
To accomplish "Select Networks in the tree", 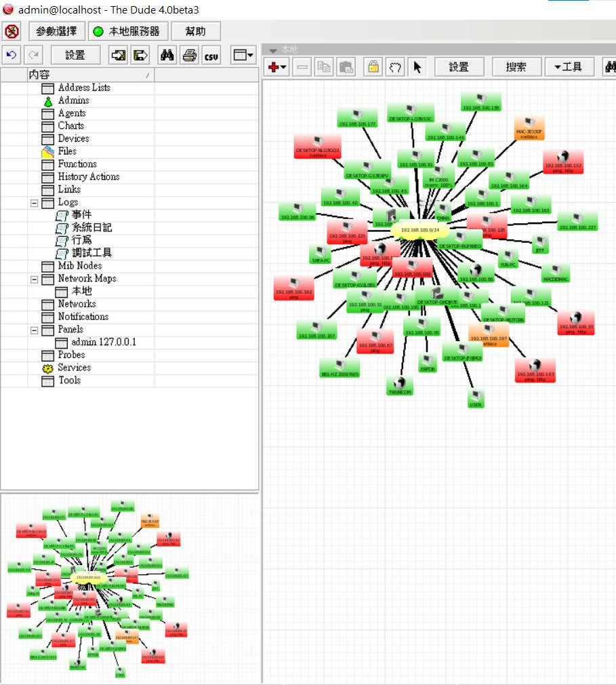I will 77,304.
